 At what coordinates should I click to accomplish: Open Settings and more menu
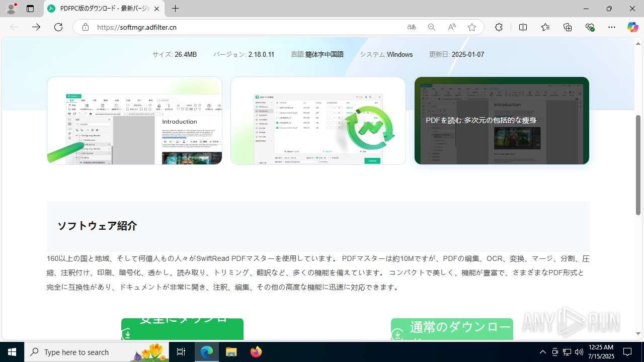pos(612,27)
